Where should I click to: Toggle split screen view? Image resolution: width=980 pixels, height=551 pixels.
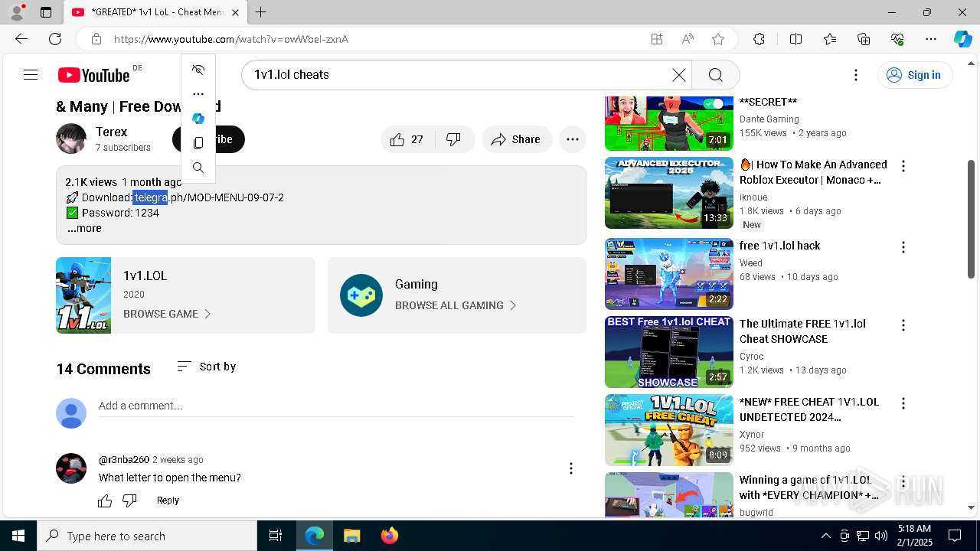tap(795, 39)
